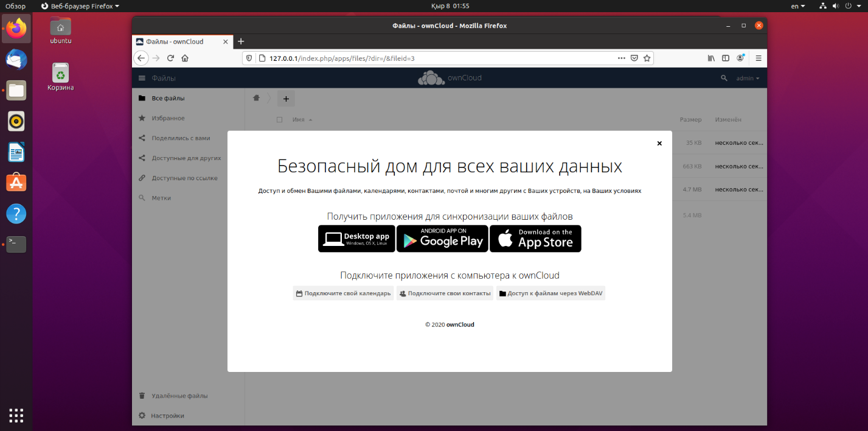Open system power menu icon
The image size is (868, 431).
pos(848,6)
